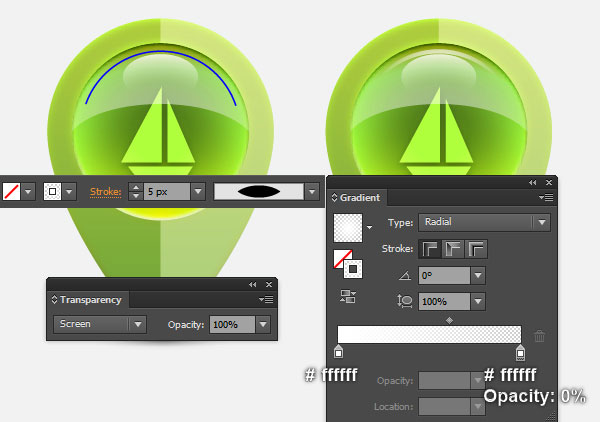
Task: Open the gradient Location dropdown arrow
Action: (478, 407)
